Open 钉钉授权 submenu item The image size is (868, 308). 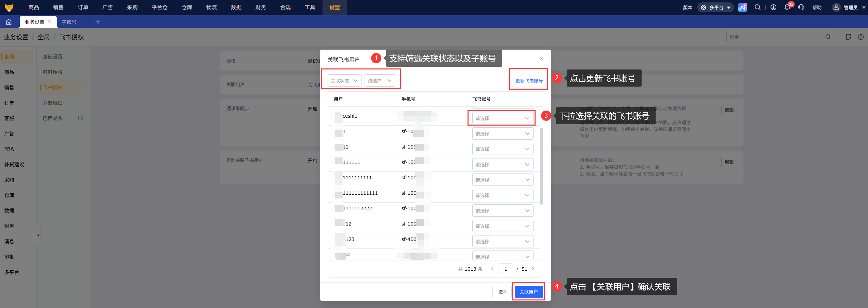(53, 72)
